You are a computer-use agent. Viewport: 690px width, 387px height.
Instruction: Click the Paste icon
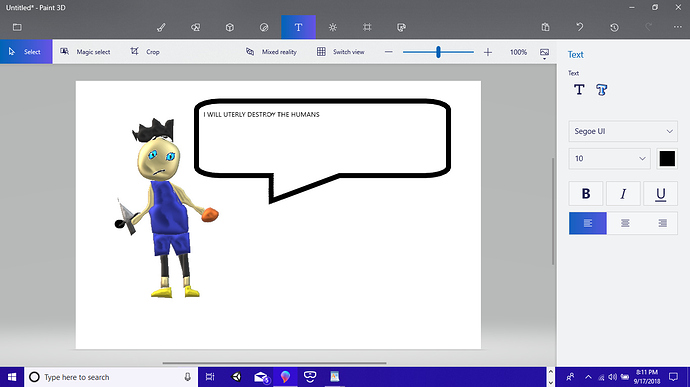click(x=546, y=27)
